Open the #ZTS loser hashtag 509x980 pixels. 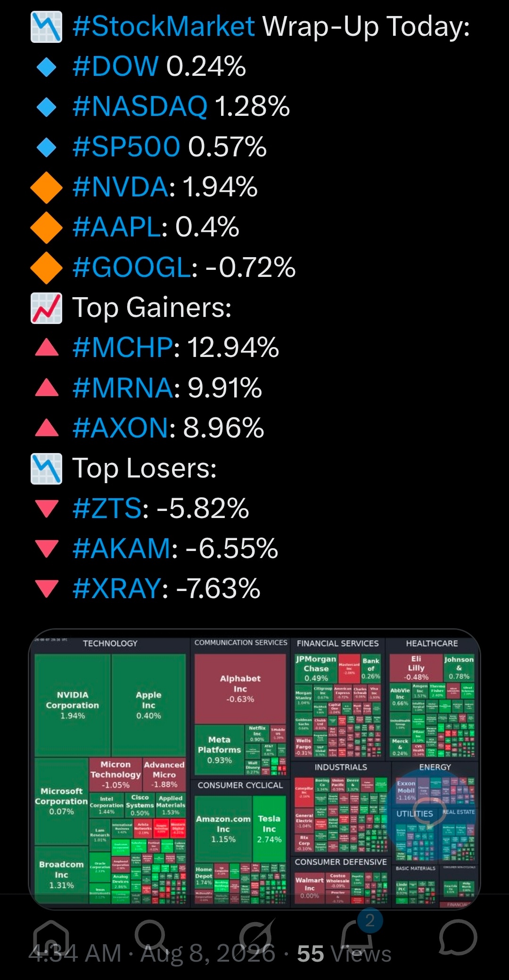tap(107, 509)
